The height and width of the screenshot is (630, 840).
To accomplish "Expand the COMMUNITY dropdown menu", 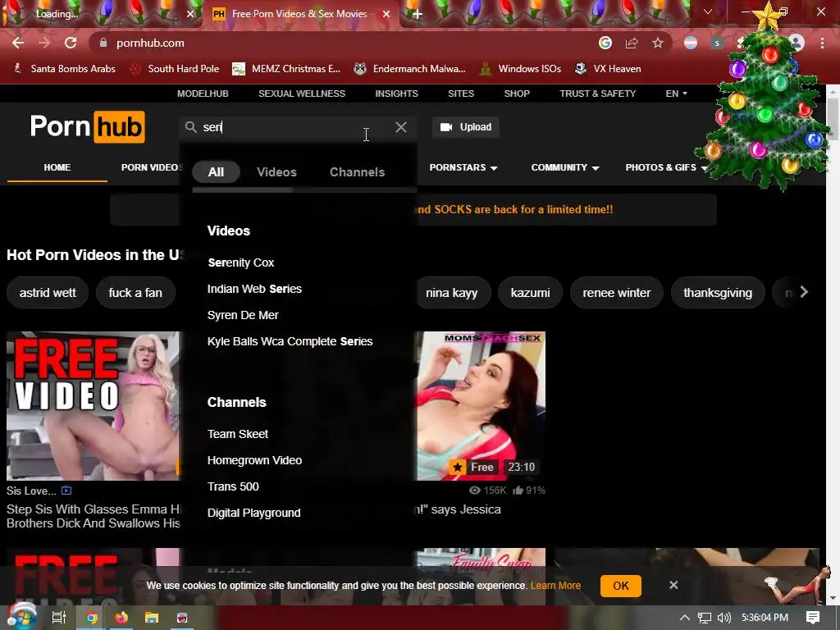I will pos(564,167).
